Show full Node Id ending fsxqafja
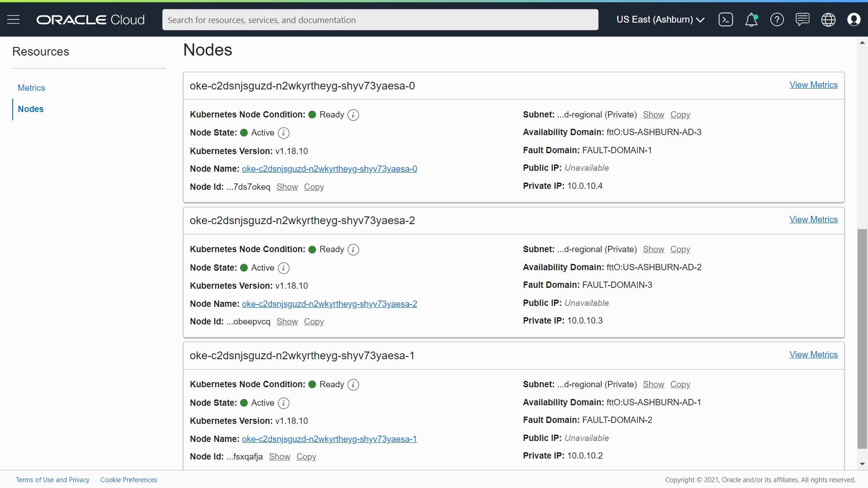Image resolution: width=868 pixels, height=488 pixels. 279,456
